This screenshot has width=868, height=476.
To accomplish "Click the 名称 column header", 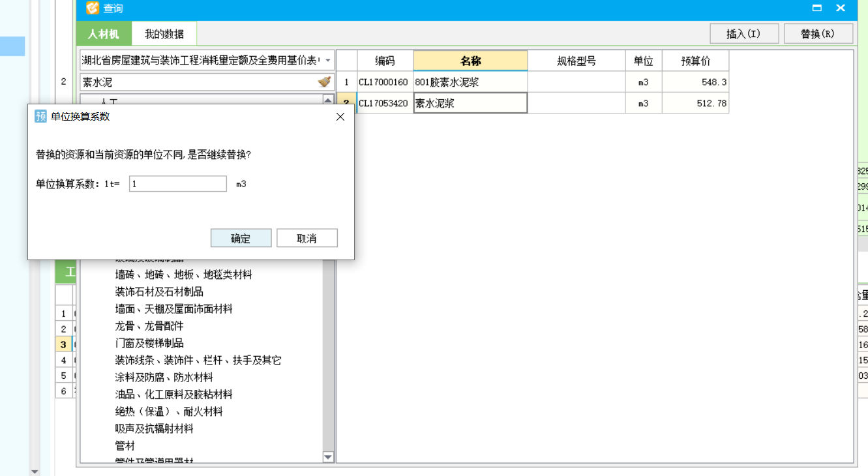I will [x=470, y=61].
